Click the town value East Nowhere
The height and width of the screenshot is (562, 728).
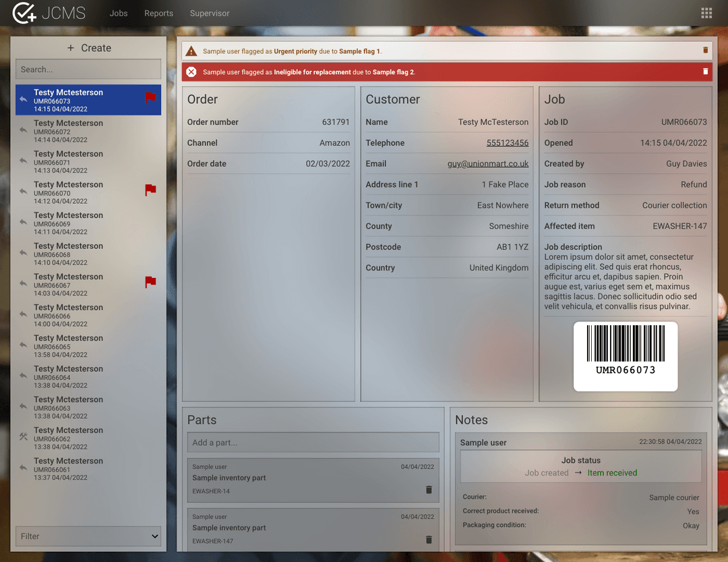[x=502, y=205]
